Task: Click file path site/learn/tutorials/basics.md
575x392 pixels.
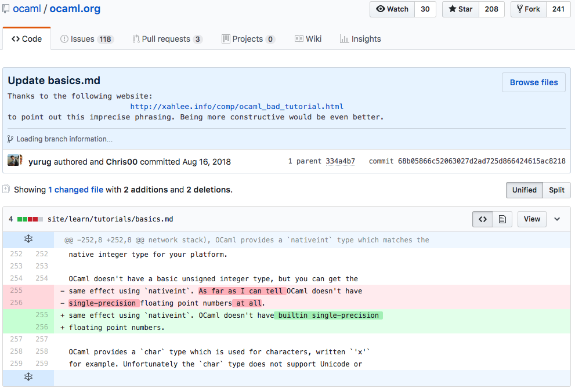Action: point(110,219)
